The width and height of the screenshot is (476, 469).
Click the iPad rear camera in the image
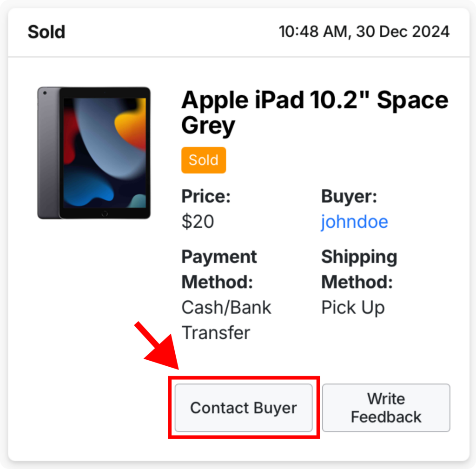pyautogui.click(x=45, y=93)
